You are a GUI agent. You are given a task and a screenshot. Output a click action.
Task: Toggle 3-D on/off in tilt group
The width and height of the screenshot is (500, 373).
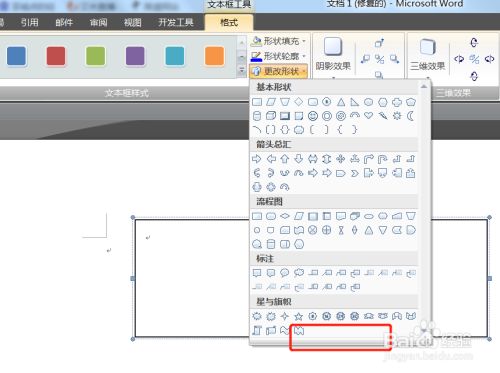coord(474,59)
